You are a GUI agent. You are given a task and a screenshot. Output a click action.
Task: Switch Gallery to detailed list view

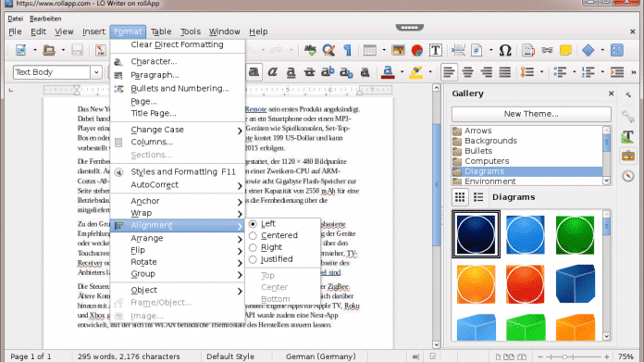pos(478,197)
